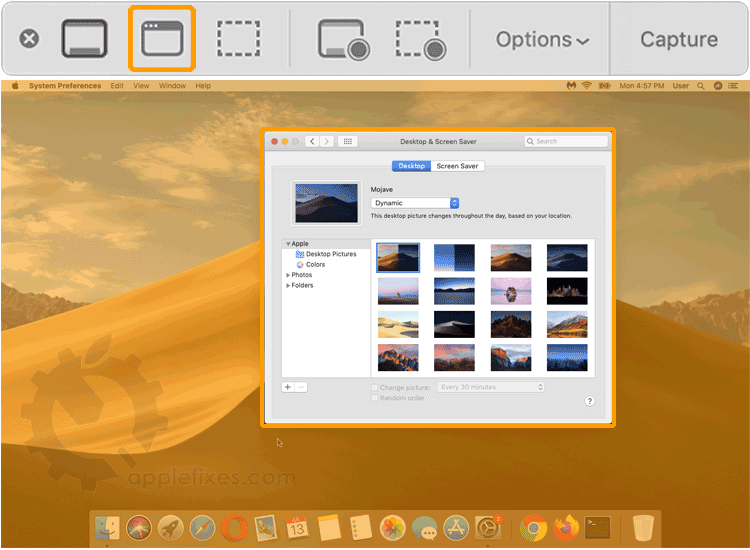Viewport: 750px width, 550px height.
Task: Click the Malwarebytes icon in the menu bar
Action: (571, 86)
